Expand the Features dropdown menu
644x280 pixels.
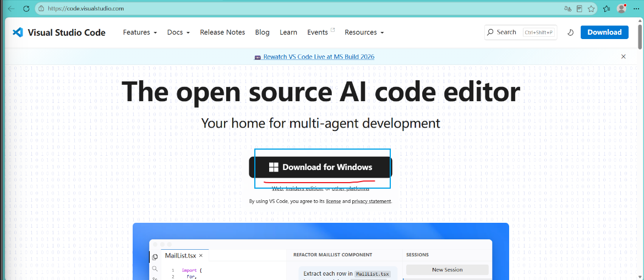tap(140, 32)
